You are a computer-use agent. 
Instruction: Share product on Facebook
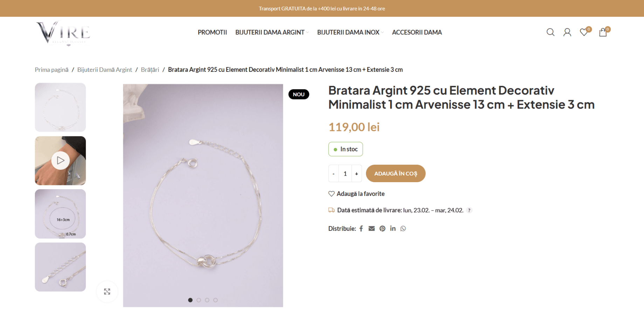[x=361, y=229]
